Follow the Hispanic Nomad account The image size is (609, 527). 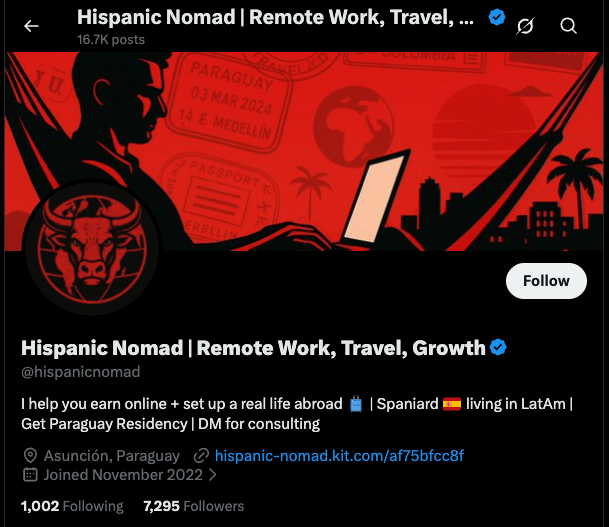[546, 281]
